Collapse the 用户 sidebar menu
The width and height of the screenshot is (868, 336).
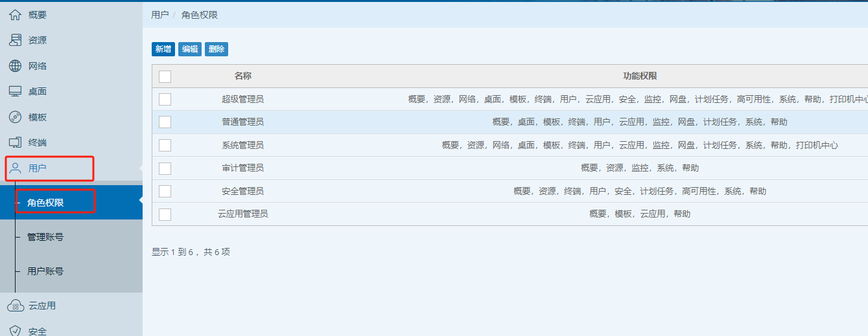click(x=38, y=168)
